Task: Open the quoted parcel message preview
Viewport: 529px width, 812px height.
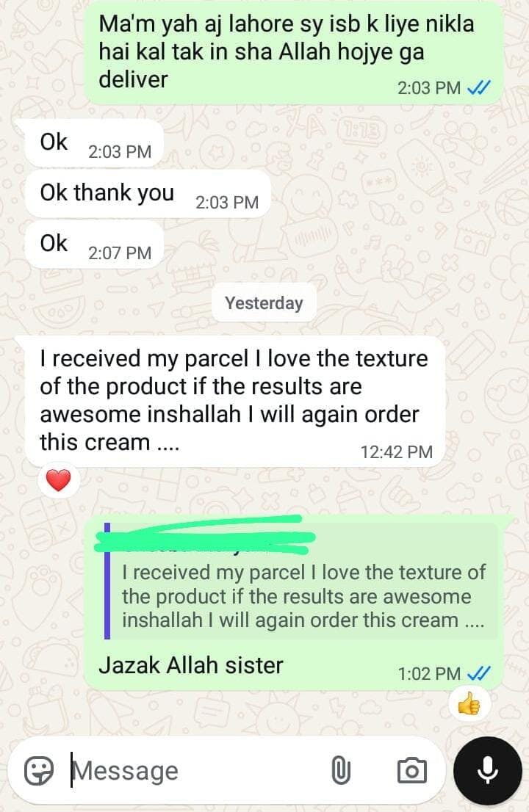Action: [301, 581]
